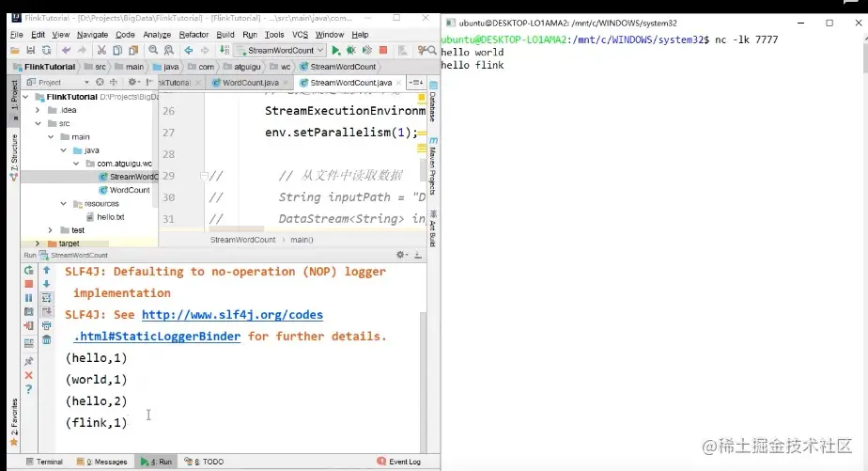Toggle soft-wrap in Run console
This screenshot has height=471, width=868.
[47, 298]
